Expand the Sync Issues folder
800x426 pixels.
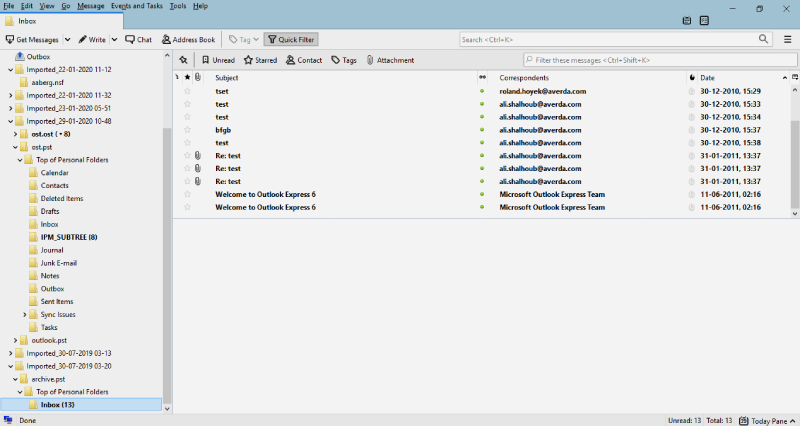(24, 315)
